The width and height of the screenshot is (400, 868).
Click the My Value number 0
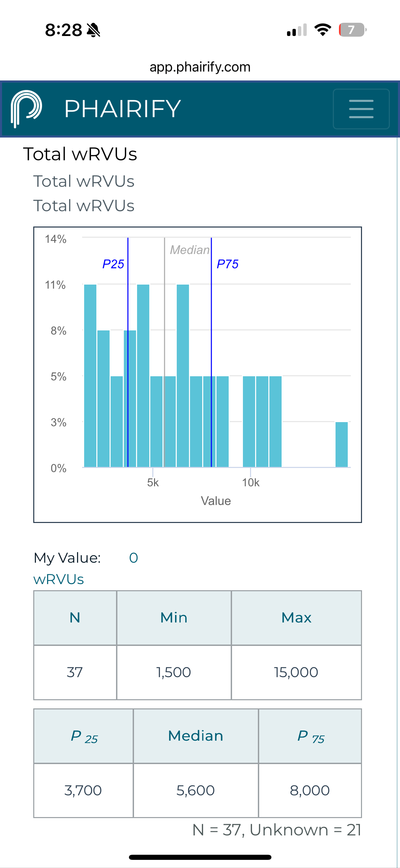click(134, 558)
